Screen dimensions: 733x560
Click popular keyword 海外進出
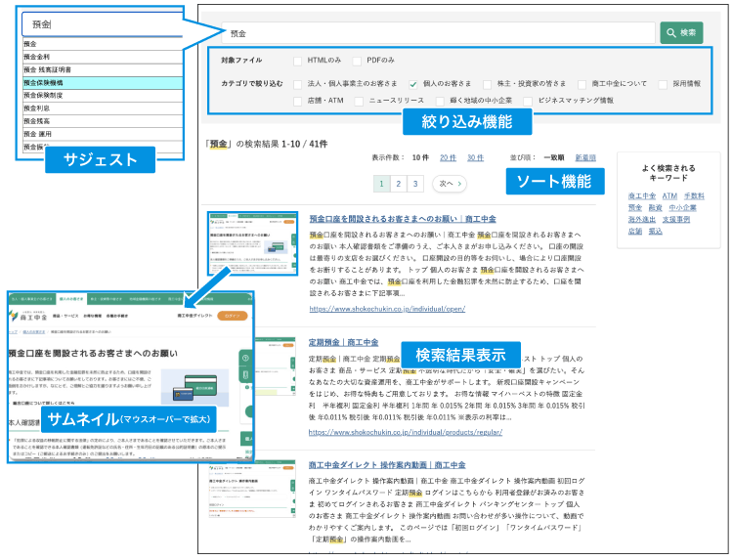point(642,219)
